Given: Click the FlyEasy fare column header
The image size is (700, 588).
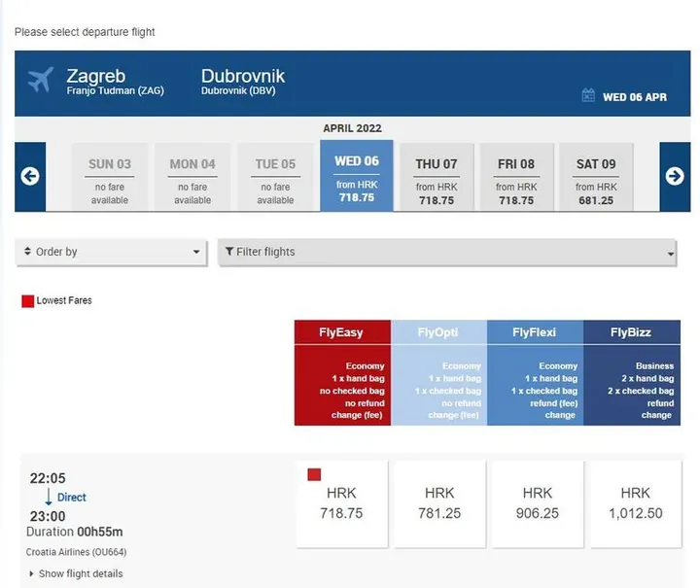Looking at the screenshot, I should (x=342, y=332).
